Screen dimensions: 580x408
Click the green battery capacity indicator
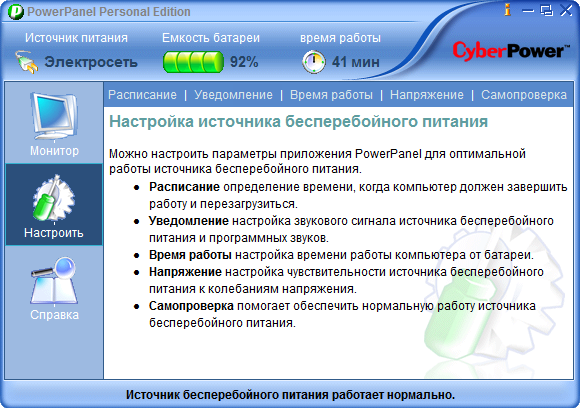click(193, 62)
